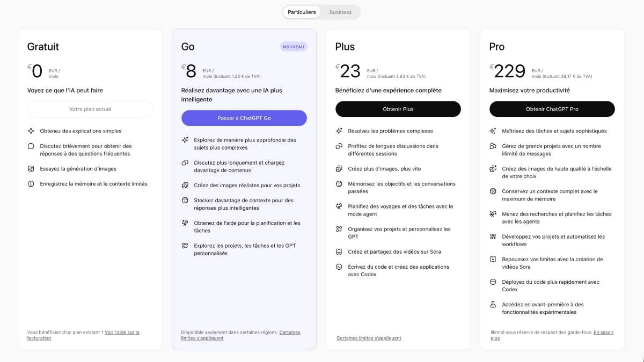Click the Votre plan actuel button
The image size is (644, 362).
tap(90, 109)
